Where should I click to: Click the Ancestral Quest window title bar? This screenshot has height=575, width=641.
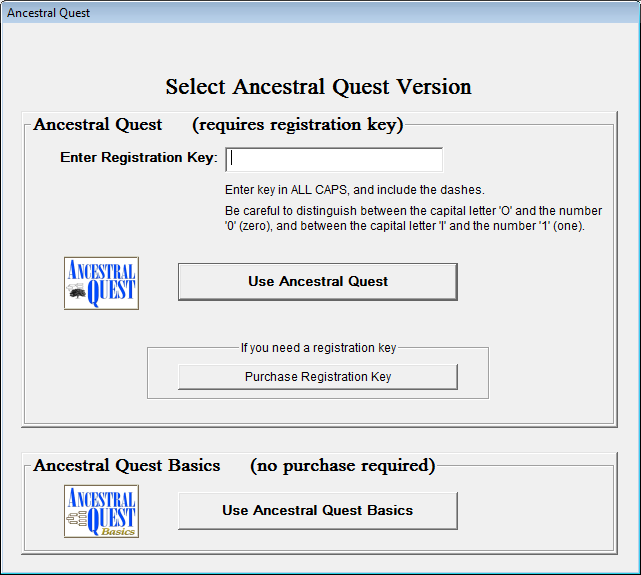coord(320,13)
